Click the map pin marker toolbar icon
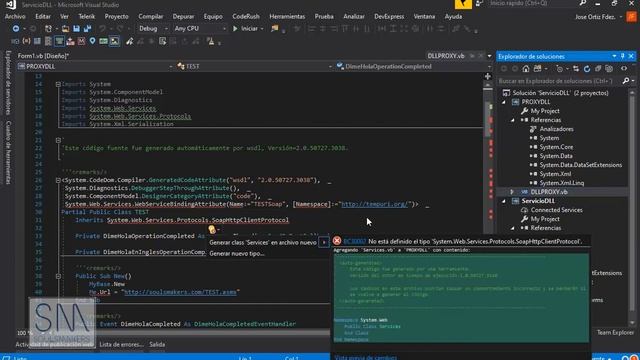 tap(92, 41)
